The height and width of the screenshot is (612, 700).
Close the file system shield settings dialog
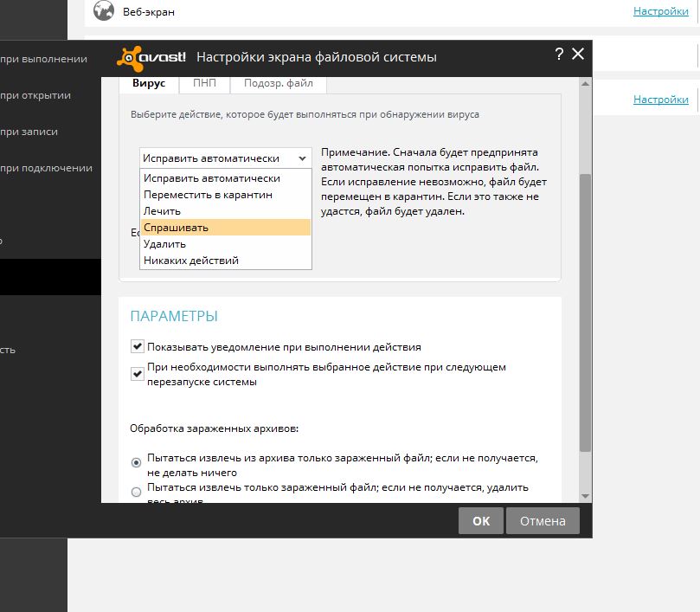(x=578, y=54)
